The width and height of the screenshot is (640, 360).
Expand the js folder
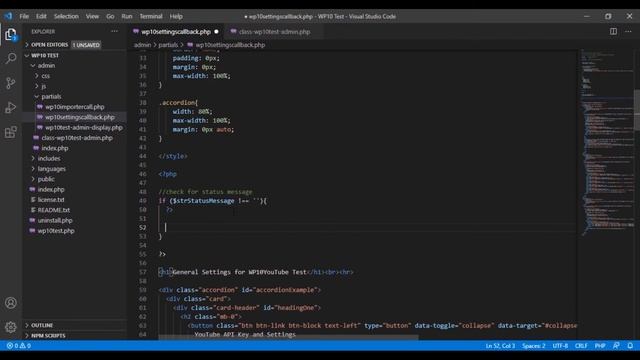[x=43, y=86]
